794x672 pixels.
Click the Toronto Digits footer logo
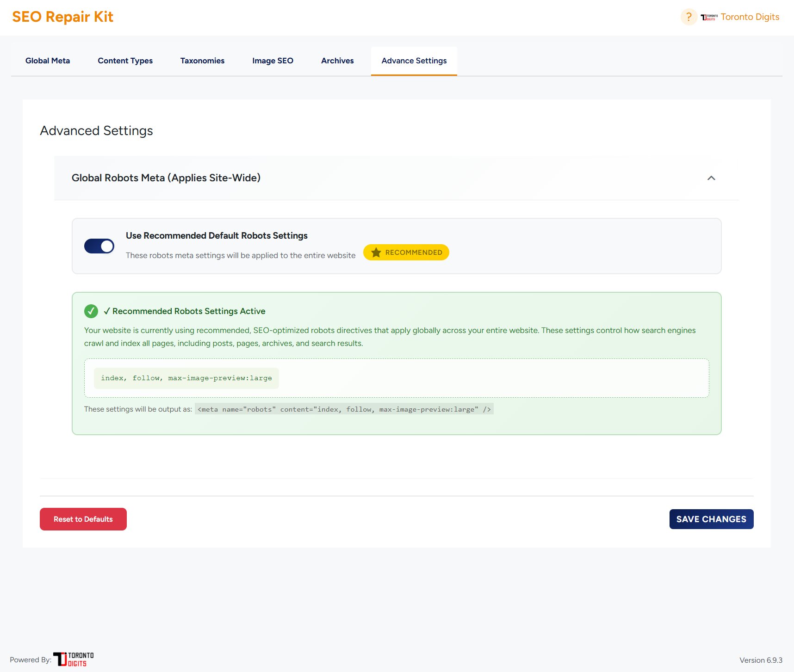pyautogui.click(x=74, y=659)
